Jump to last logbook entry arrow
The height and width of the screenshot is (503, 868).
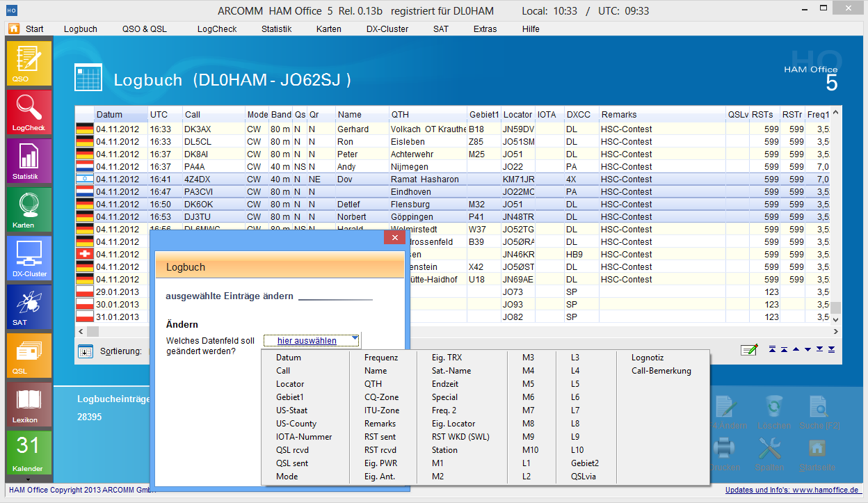[832, 349]
